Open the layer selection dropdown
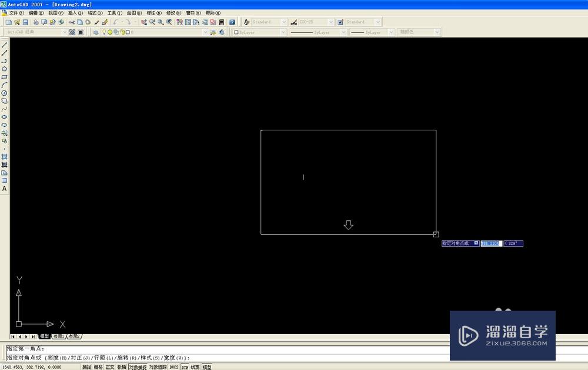 pyautogui.click(x=205, y=32)
